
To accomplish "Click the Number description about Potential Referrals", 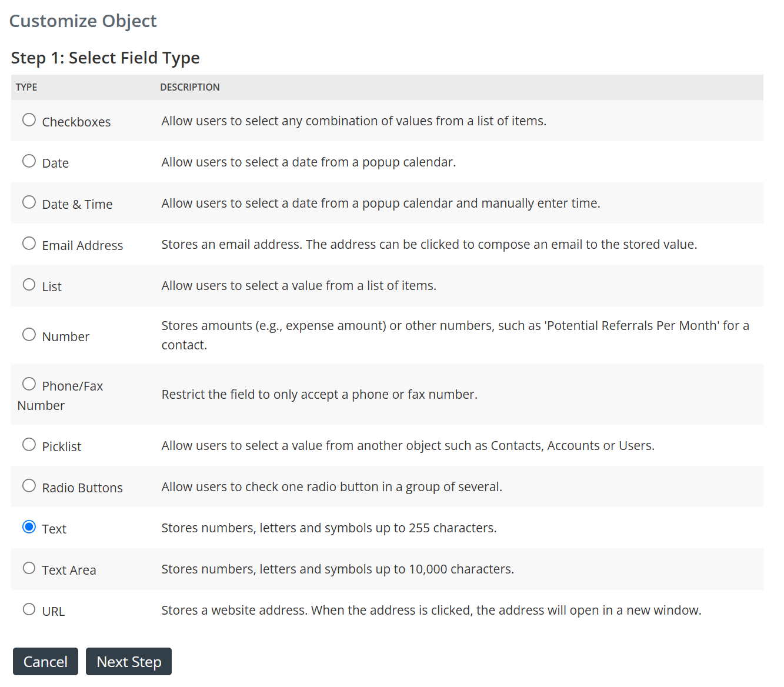I will (x=455, y=335).
